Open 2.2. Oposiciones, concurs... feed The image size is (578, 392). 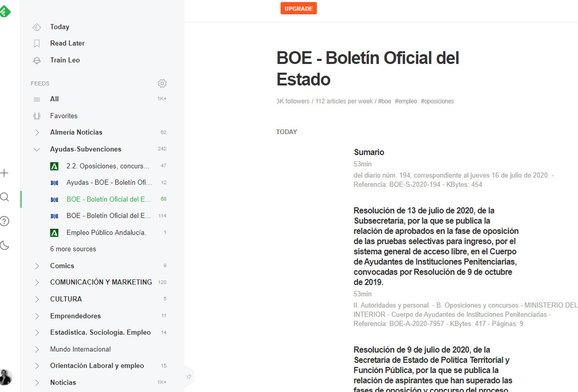pos(108,166)
